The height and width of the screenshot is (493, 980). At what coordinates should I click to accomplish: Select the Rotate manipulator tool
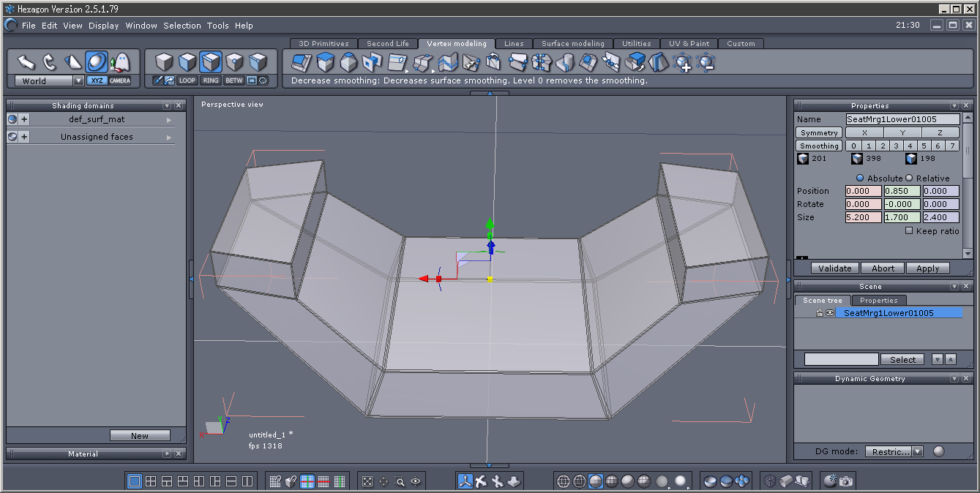tap(49, 62)
